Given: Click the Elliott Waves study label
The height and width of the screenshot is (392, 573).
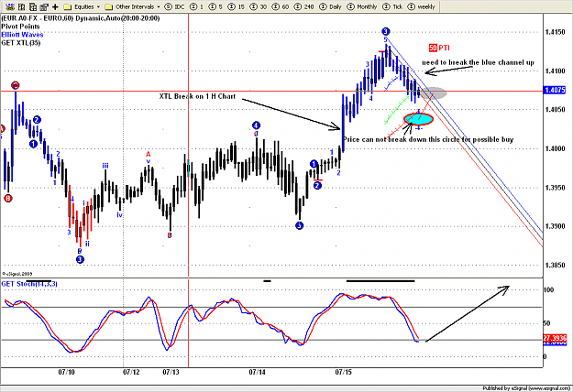Looking at the screenshot, I should [x=22, y=35].
